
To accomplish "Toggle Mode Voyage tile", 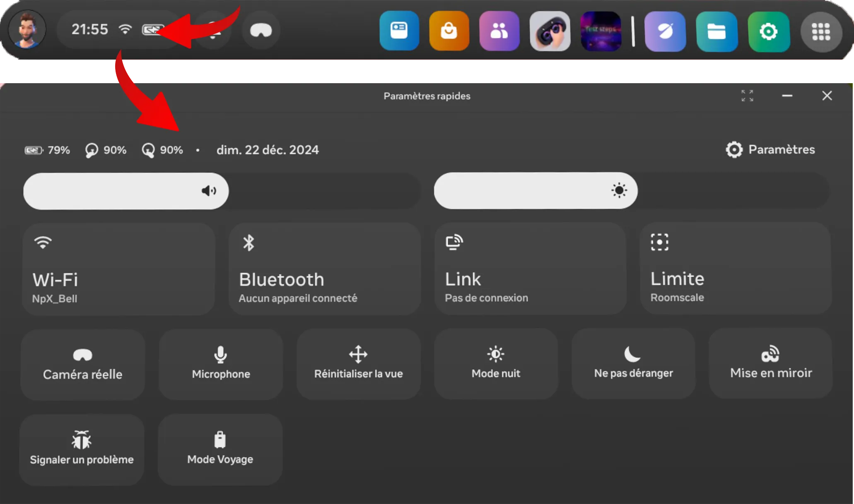I will coord(220,449).
